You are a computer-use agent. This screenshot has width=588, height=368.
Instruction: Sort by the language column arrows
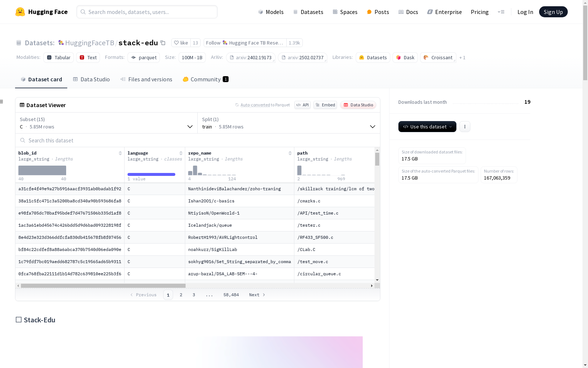point(181,153)
